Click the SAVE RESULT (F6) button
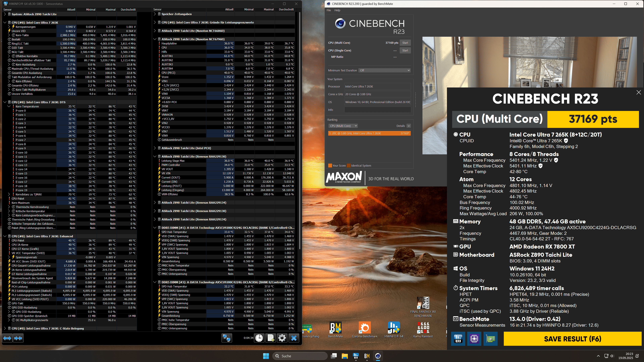The image size is (644, 362). click(573, 339)
